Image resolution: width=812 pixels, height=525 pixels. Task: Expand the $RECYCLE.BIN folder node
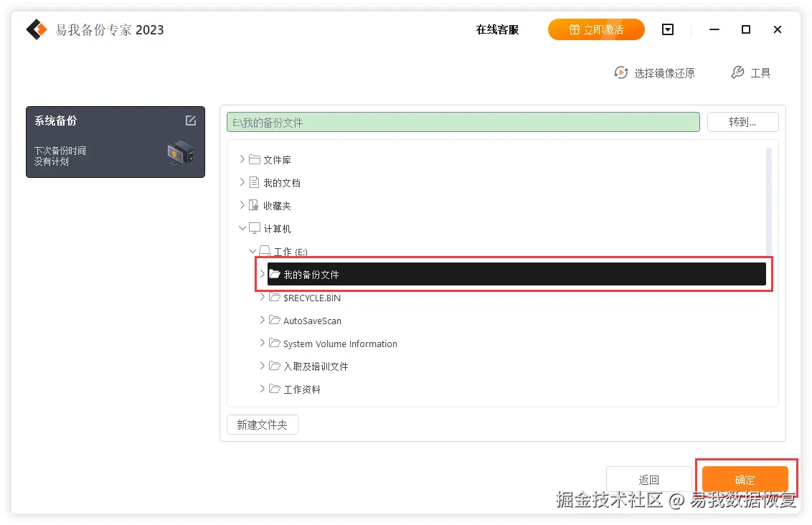point(262,297)
